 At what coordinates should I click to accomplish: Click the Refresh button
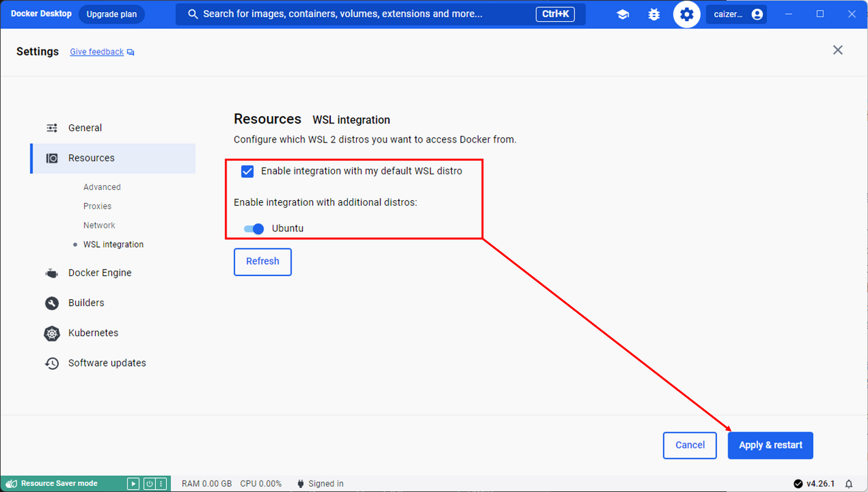262,262
